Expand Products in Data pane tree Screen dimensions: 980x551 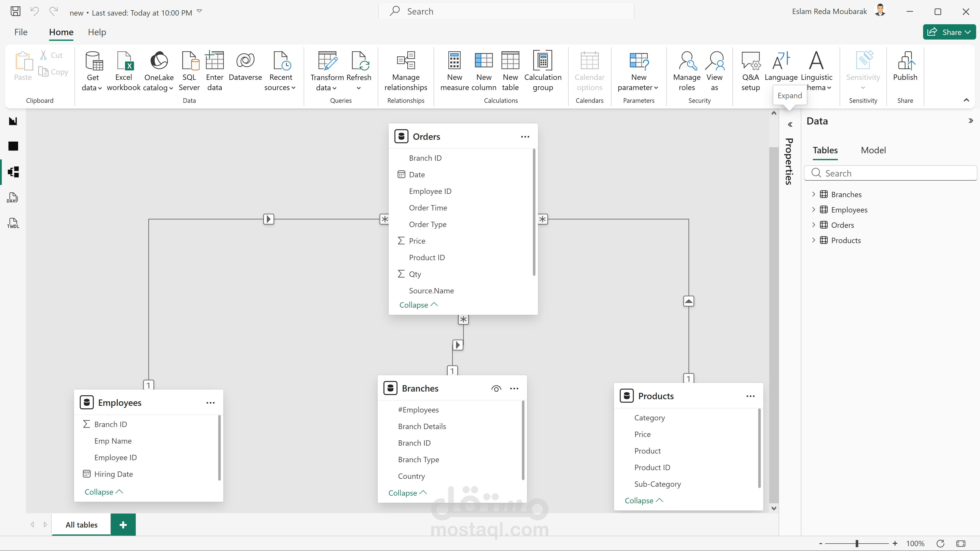[x=813, y=240]
